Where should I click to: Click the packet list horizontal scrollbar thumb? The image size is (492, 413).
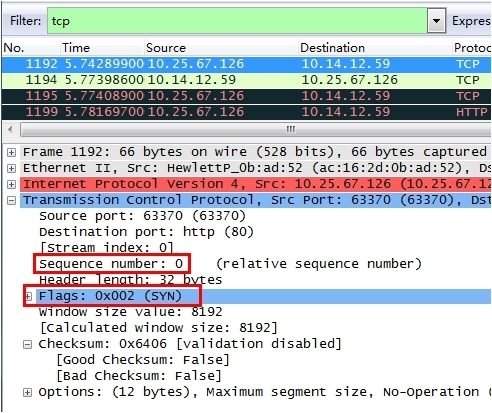257,129
